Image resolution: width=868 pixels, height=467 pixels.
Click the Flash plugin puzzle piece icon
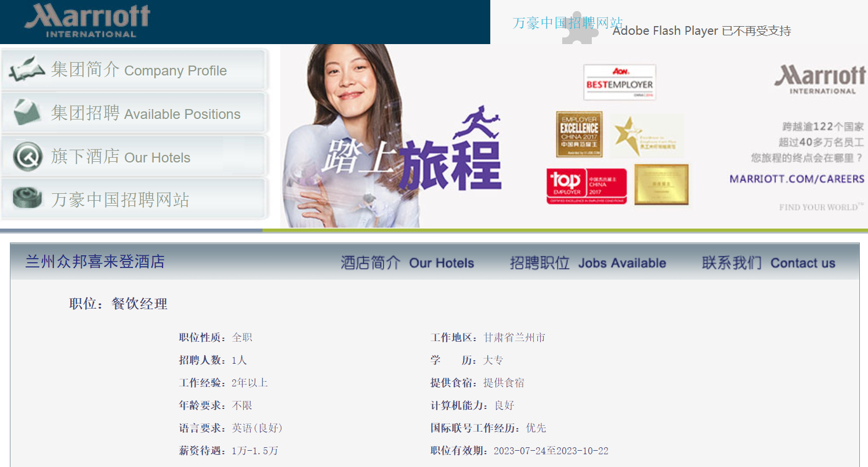(580, 28)
